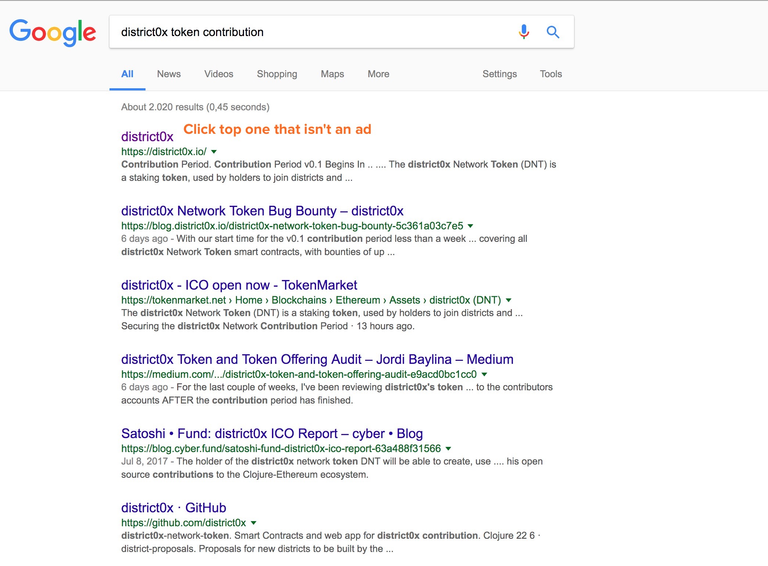Expand arrow next to https://district0x.io/
768x566 pixels.
(214, 152)
